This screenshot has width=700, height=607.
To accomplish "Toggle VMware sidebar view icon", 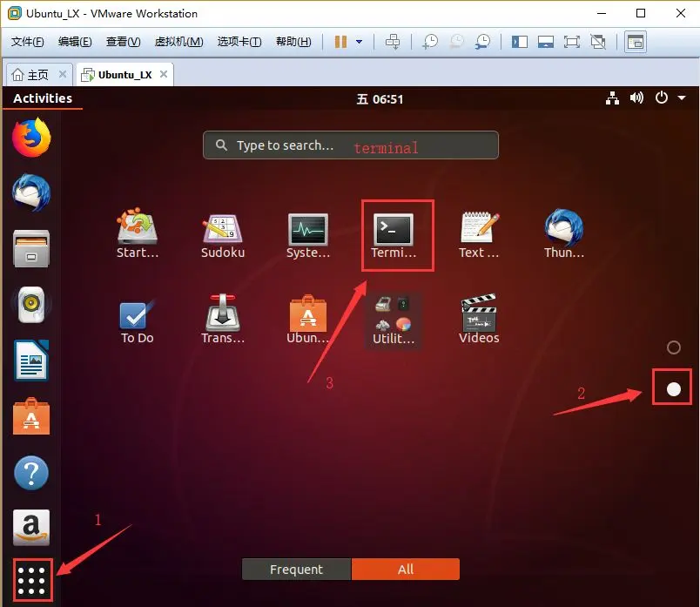I will (x=519, y=42).
